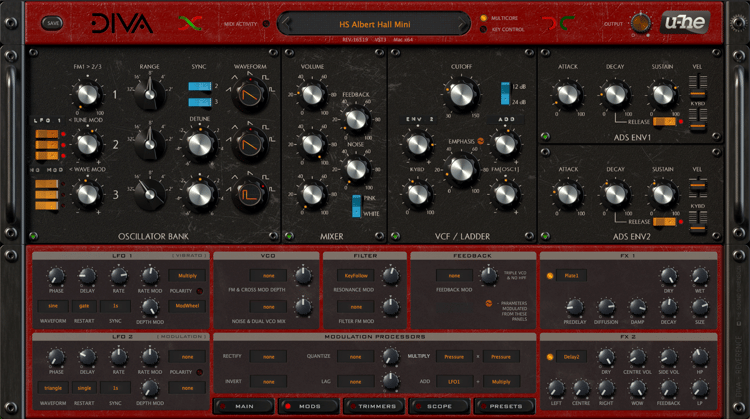The height and width of the screenshot is (419, 750).
Task: Click FX 1 WET knob
Action: point(700,276)
